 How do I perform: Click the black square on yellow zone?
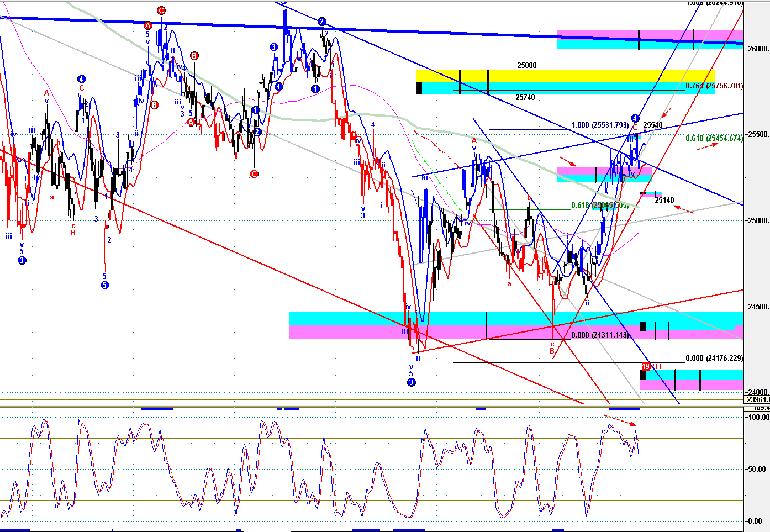click(x=419, y=87)
